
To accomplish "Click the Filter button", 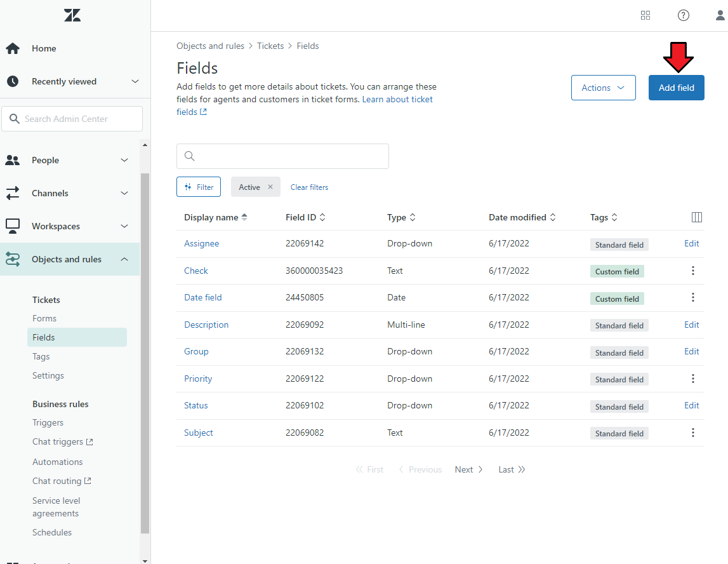I will [x=199, y=187].
